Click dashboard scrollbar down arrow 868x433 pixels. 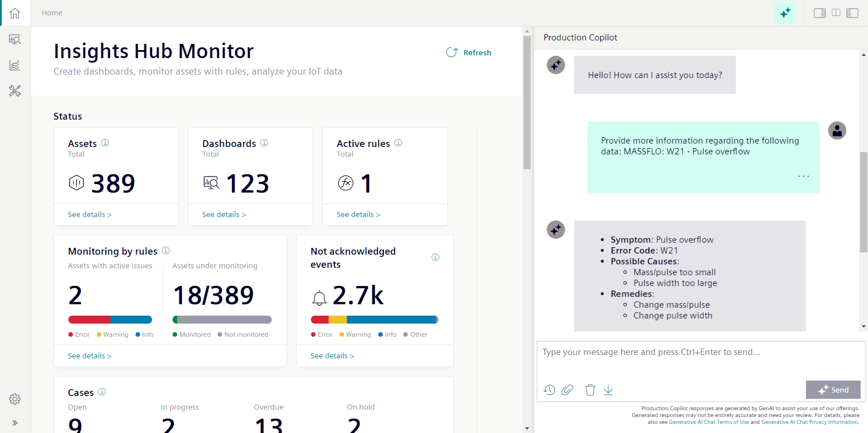coord(527,428)
